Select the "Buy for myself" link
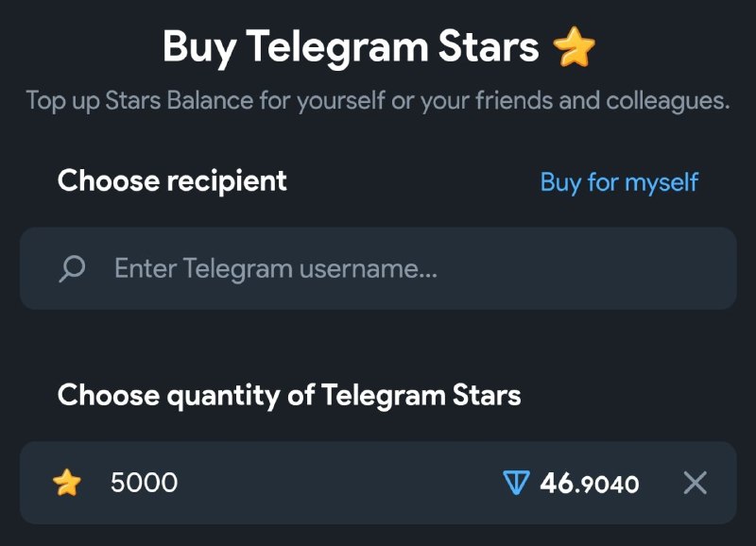 tap(619, 181)
